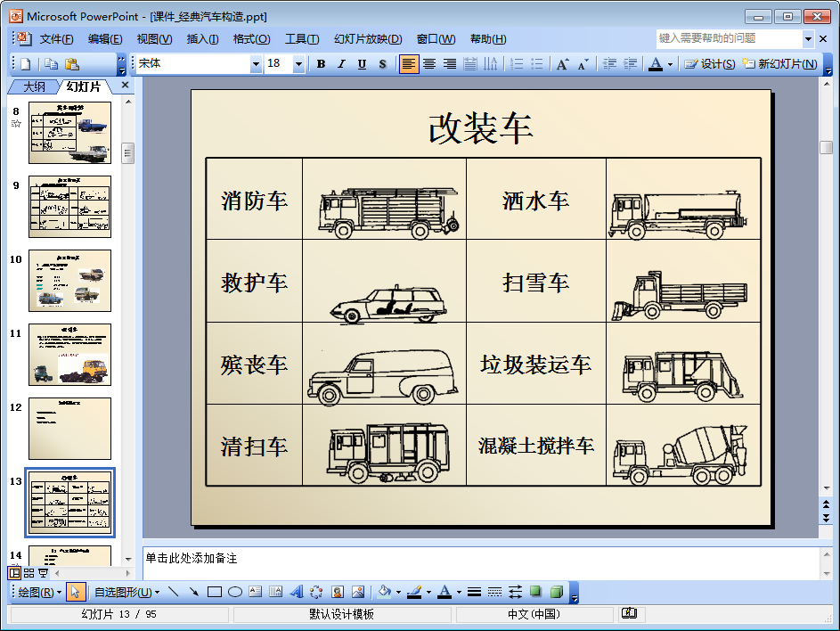840x631 pixels.
Task: Apply the fill color bucket
Action: [384, 592]
